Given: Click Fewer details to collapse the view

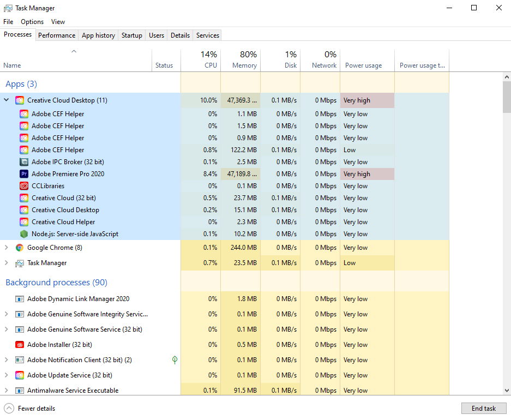Looking at the screenshot, I should click(x=29, y=408).
